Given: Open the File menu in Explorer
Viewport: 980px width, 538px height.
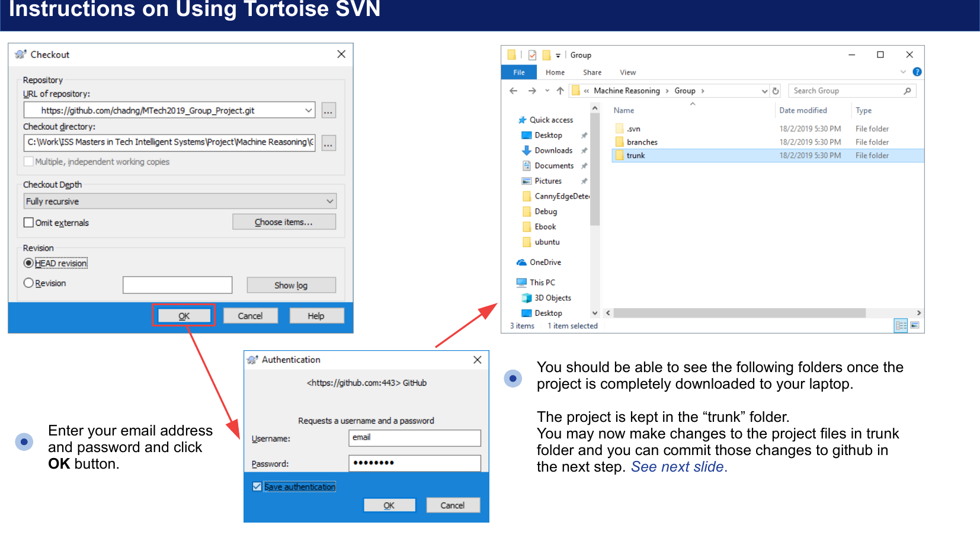Looking at the screenshot, I should tap(518, 72).
